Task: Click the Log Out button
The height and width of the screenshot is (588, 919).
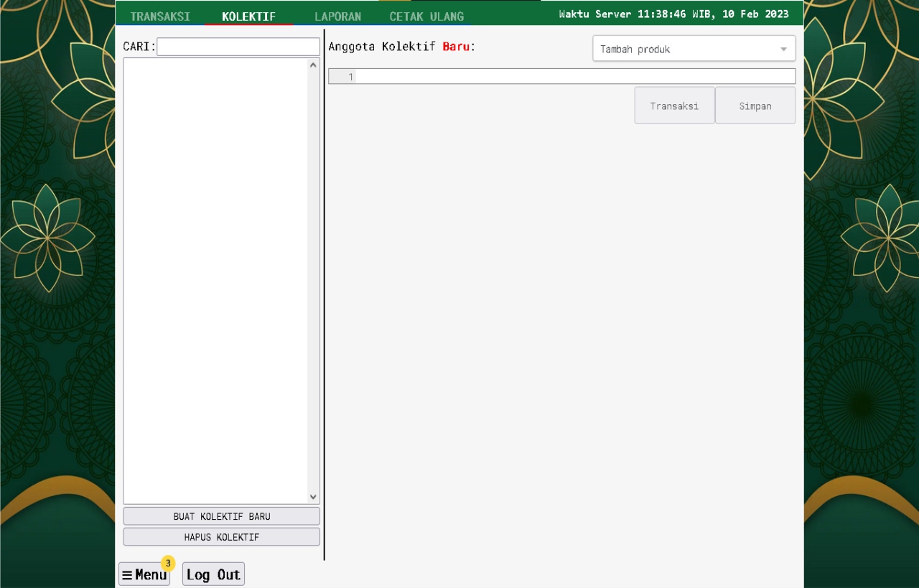Action: (213, 574)
